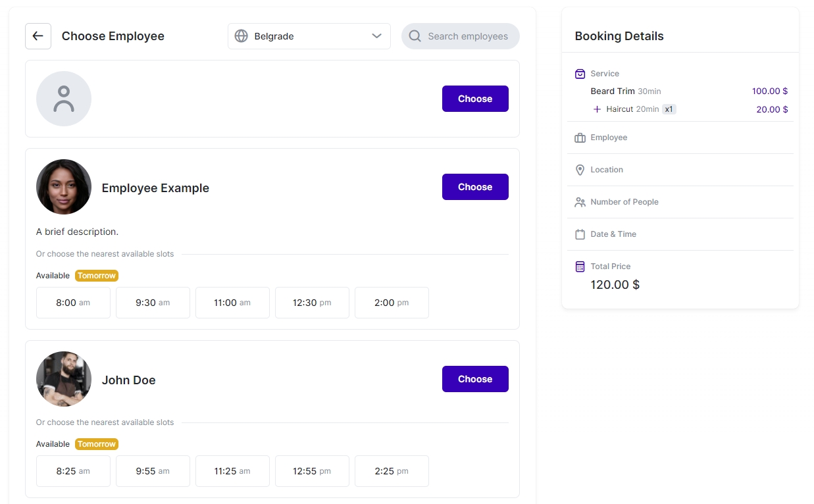Screen dimensions: 814x504
Task: Choose the Employee Example employee
Action: point(474,187)
